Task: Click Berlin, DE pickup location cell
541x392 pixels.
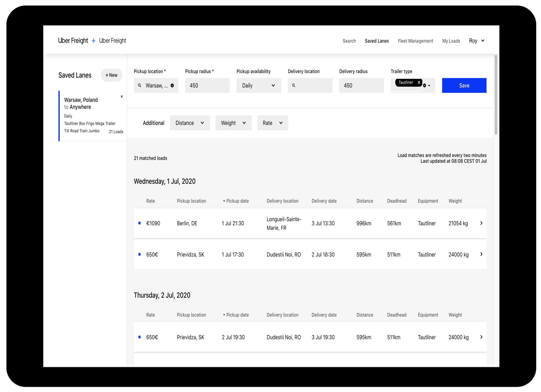Action: (x=187, y=223)
